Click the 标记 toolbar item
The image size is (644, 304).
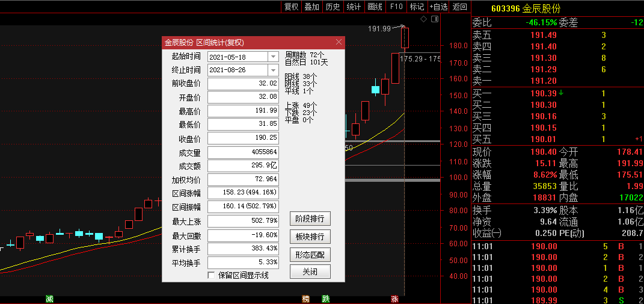pyautogui.click(x=417, y=7)
